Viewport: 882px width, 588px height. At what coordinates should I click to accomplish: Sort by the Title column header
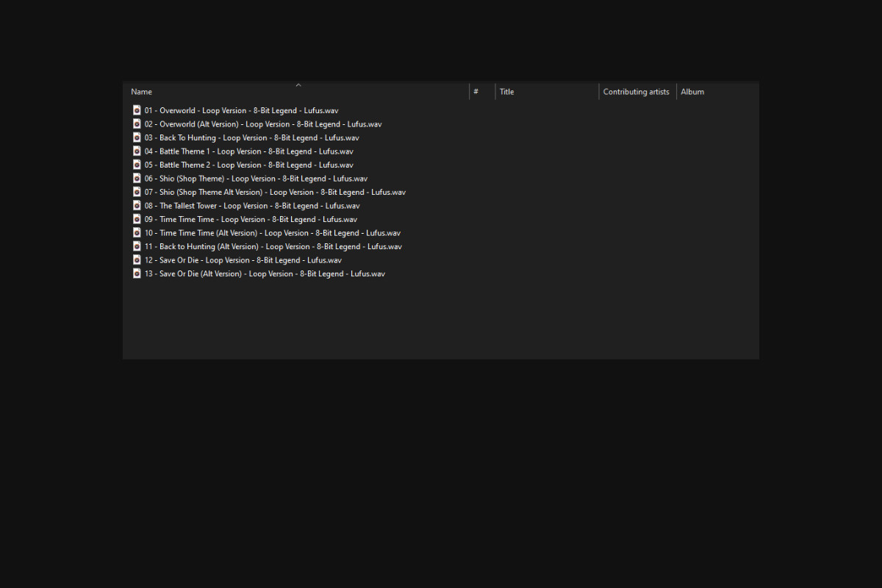point(506,92)
